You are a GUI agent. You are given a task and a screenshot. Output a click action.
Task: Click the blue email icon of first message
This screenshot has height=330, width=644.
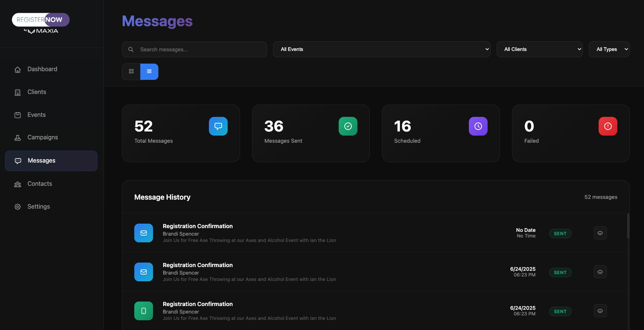tap(144, 233)
